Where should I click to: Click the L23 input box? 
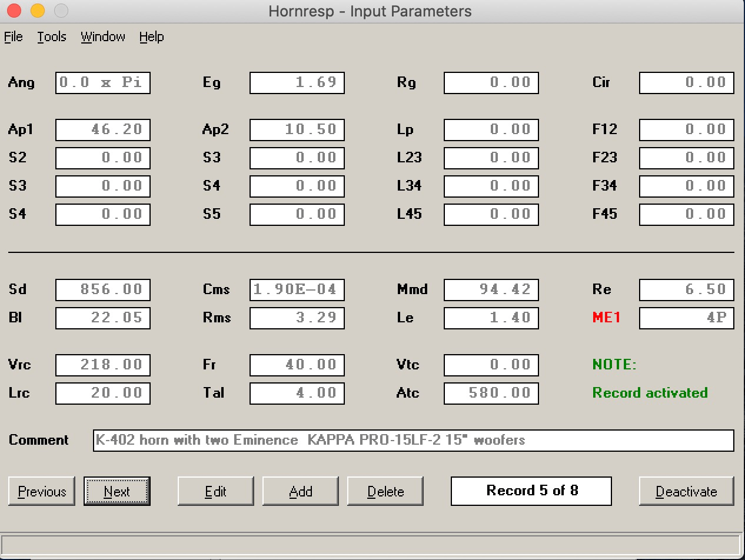(x=491, y=158)
